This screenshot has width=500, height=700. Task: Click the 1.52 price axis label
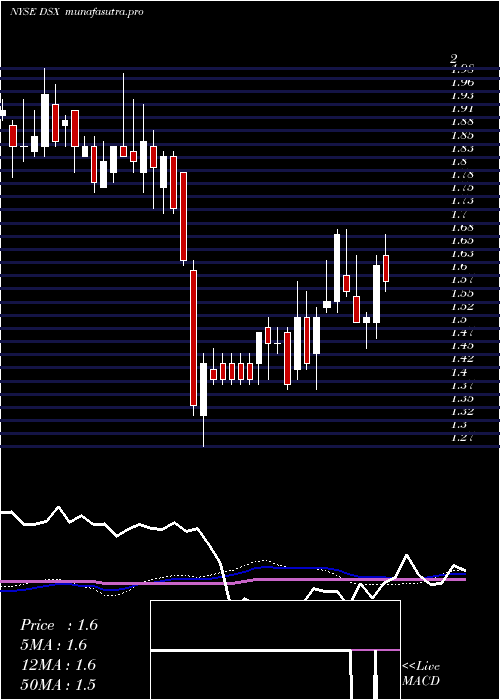point(462,306)
